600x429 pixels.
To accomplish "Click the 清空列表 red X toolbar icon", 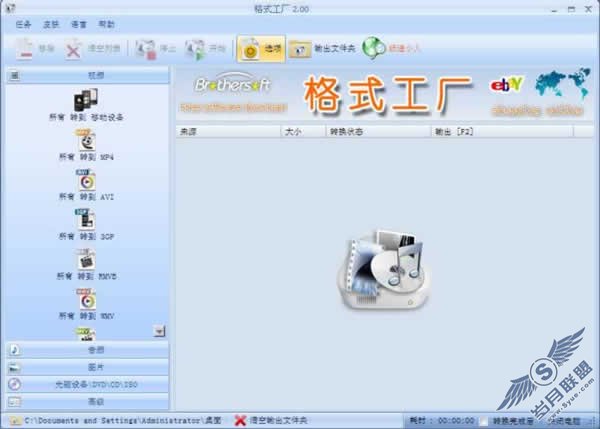I will (x=73, y=49).
